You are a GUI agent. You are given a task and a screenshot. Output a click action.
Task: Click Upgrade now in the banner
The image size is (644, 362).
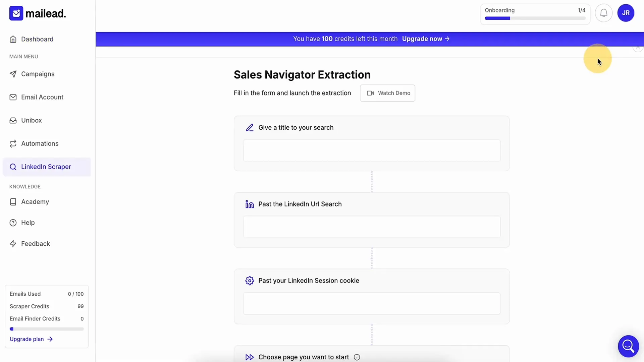click(426, 39)
